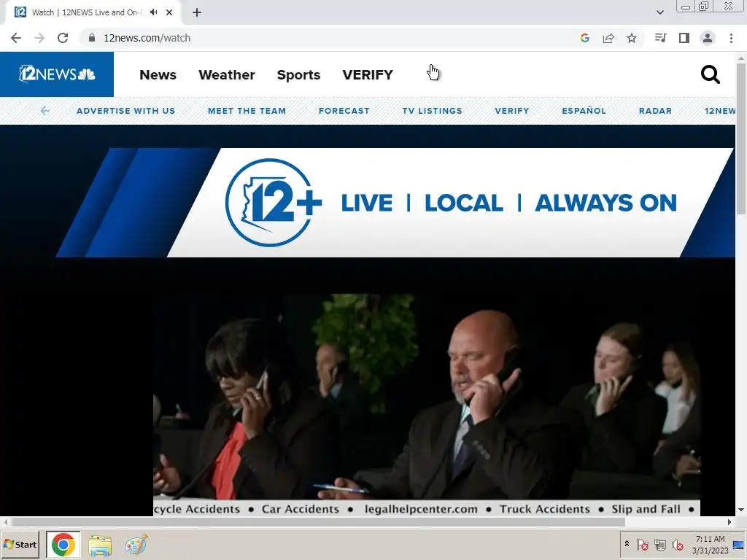This screenshot has height=560, width=747.
Task: Open Chrome three-dot menu
Action: (x=731, y=38)
